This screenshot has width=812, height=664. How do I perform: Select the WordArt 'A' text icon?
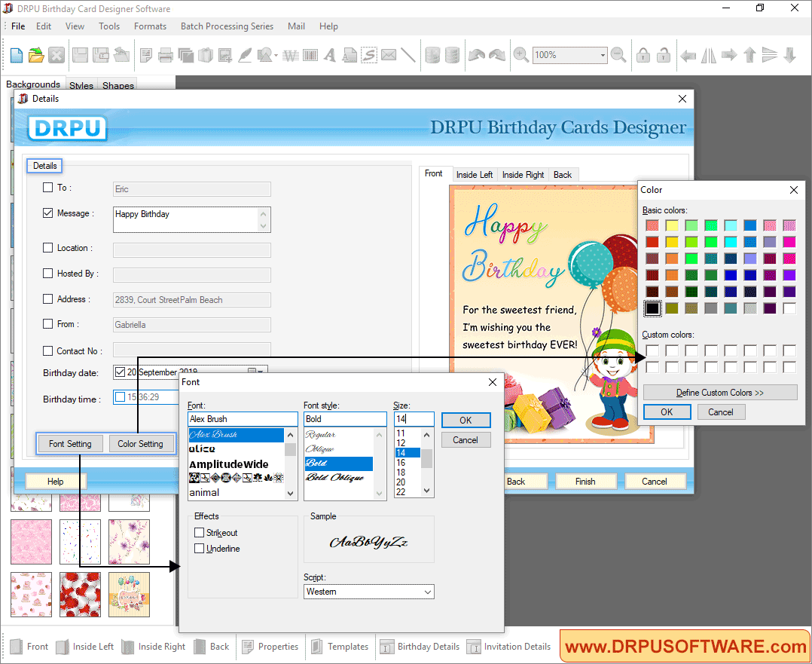tap(330, 55)
